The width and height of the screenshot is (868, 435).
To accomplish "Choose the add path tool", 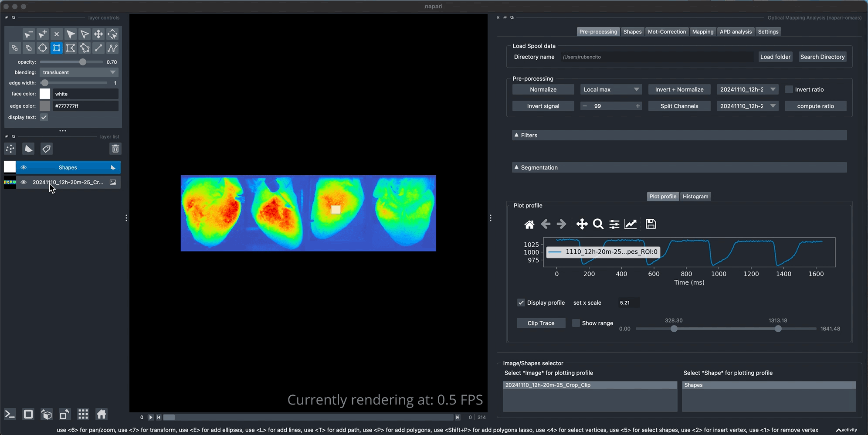I will (x=112, y=48).
